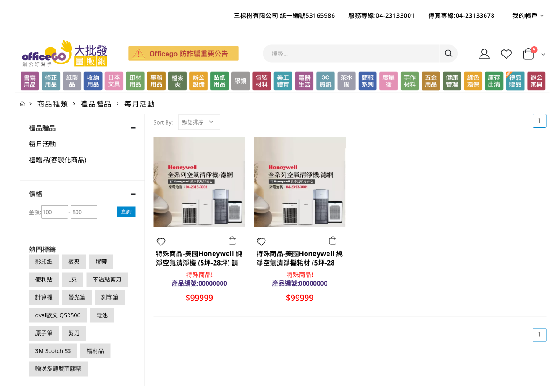Click the Officego 防詐騙重要公告 banner
The height and width of the screenshot is (392, 556).
point(183,54)
